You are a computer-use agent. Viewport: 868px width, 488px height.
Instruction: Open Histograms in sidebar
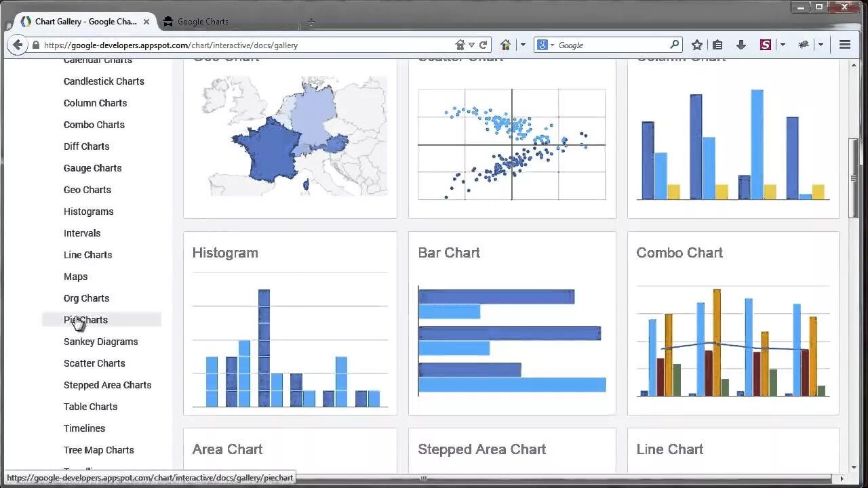click(x=88, y=211)
